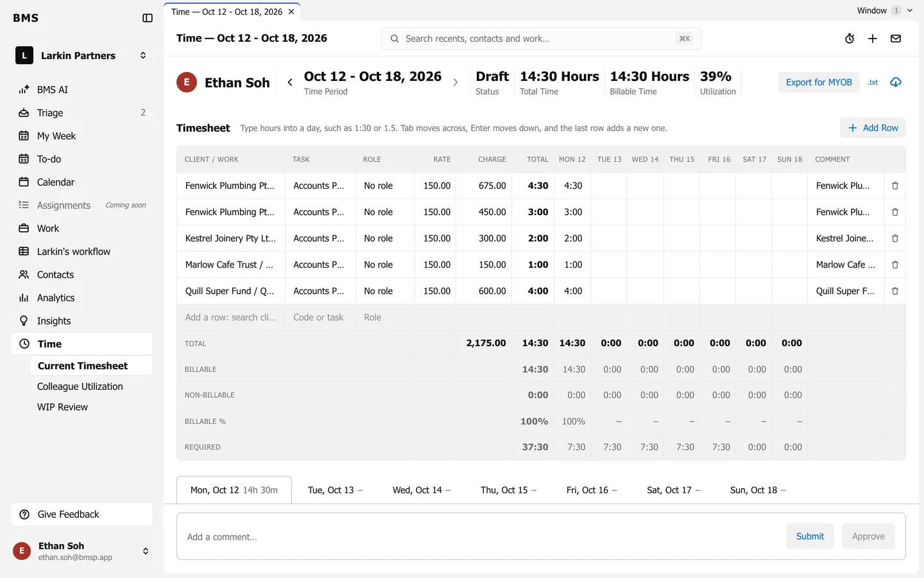Open Larkin's workflow in sidebar
Screen dimensions: 924x578
tap(82, 252)
